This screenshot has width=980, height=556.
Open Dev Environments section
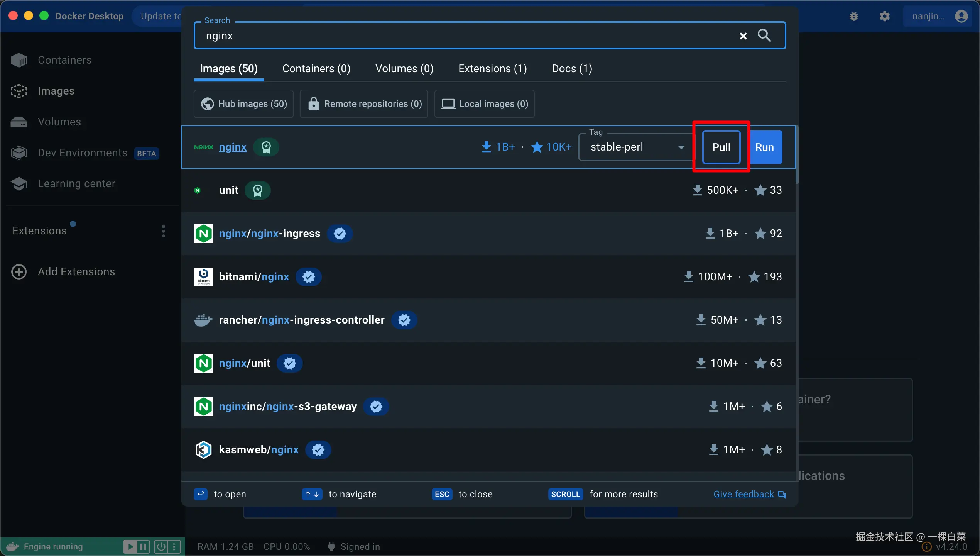tap(82, 153)
